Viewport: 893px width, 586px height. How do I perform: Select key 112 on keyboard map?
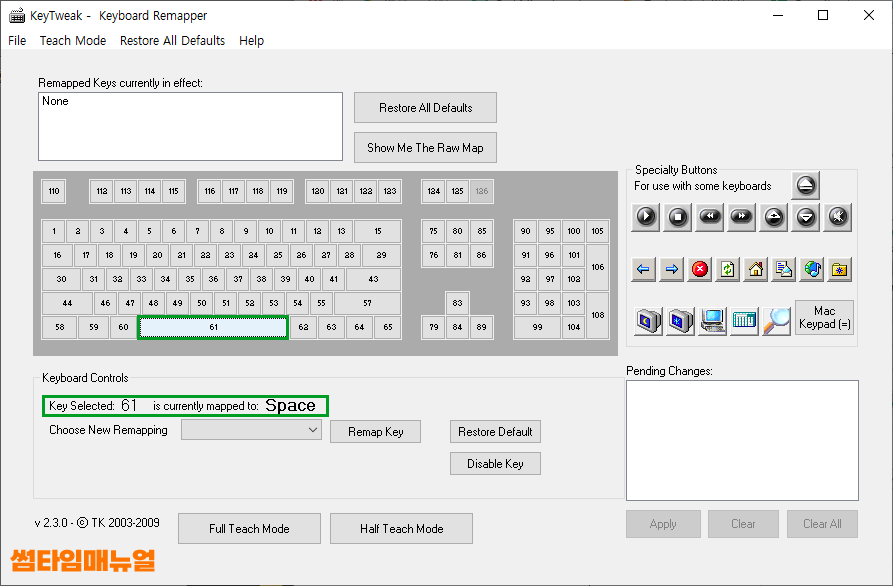(x=102, y=191)
